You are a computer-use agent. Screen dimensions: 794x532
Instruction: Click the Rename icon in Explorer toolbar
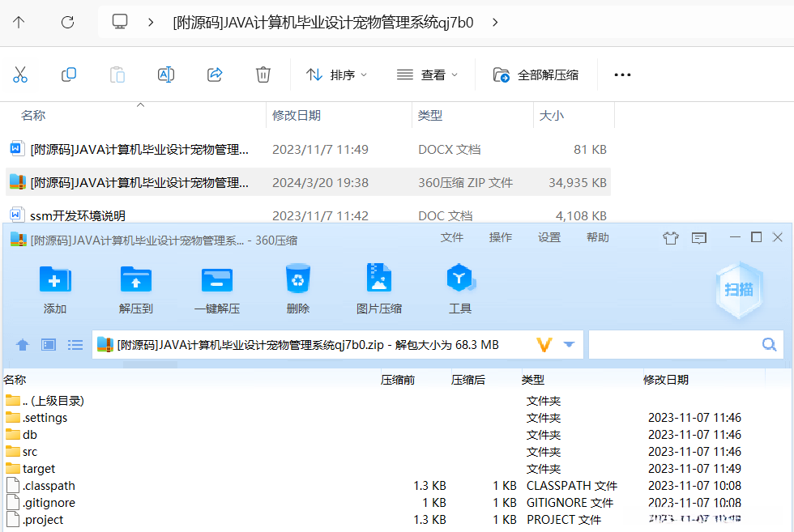pos(166,75)
